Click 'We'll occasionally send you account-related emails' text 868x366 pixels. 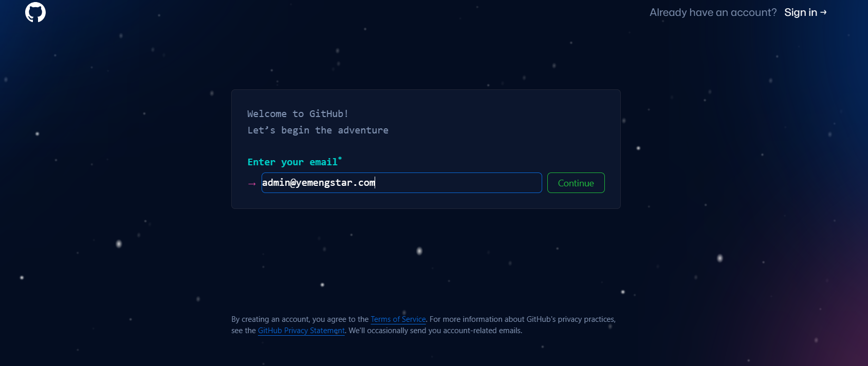coord(435,331)
